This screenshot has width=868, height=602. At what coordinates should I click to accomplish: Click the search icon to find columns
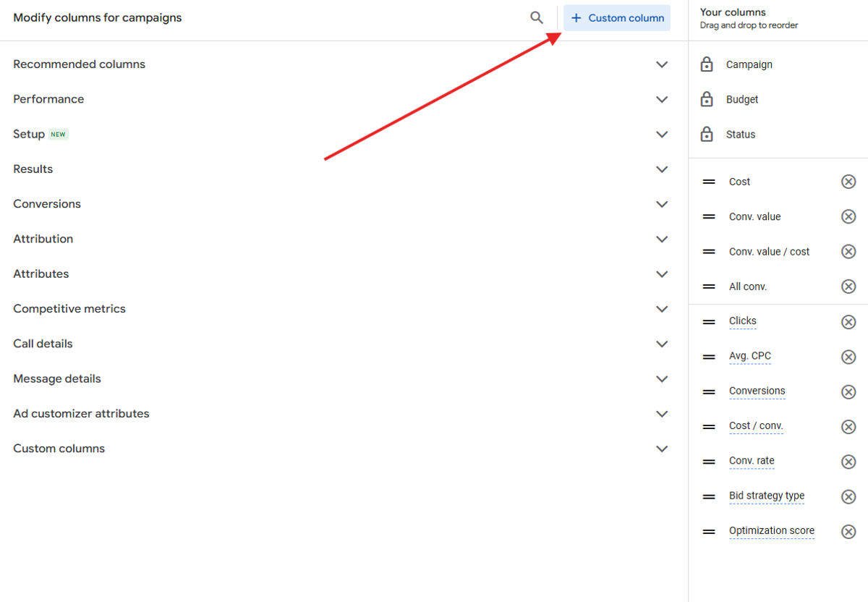pos(536,17)
